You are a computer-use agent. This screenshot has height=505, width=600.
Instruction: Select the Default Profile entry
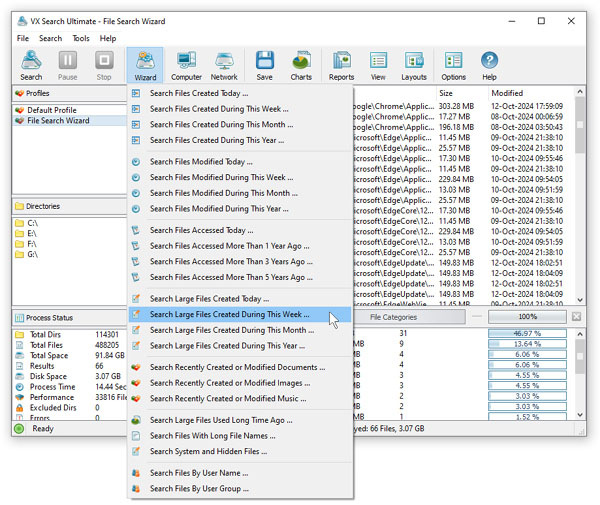(x=70, y=110)
